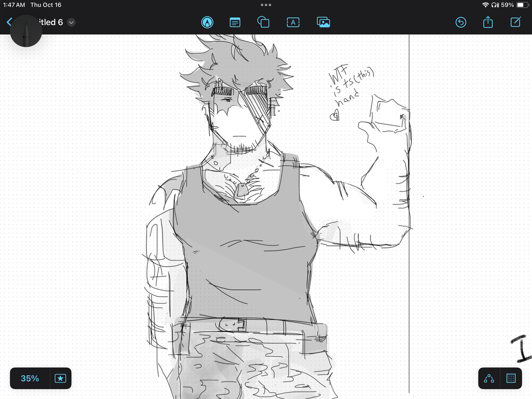Tap the three-dot multitasking menu
Screen dimensions: 532x399
(266, 5)
